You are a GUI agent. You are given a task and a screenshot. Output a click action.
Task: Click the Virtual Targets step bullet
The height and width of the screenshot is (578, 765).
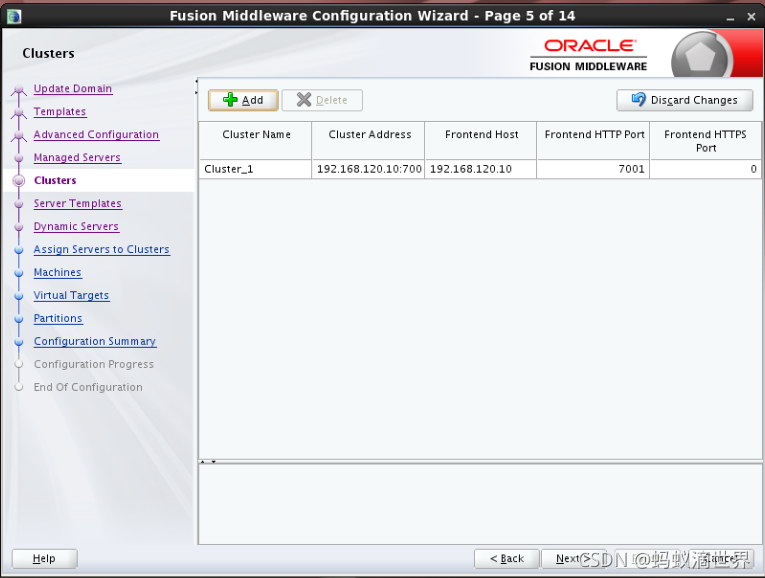point(19,296)
